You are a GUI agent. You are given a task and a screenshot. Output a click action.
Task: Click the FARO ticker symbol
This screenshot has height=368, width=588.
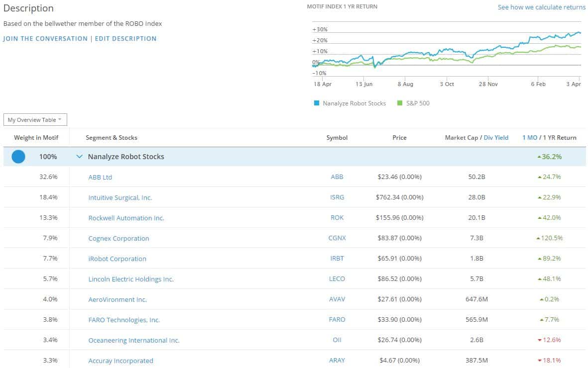point(337,320)
